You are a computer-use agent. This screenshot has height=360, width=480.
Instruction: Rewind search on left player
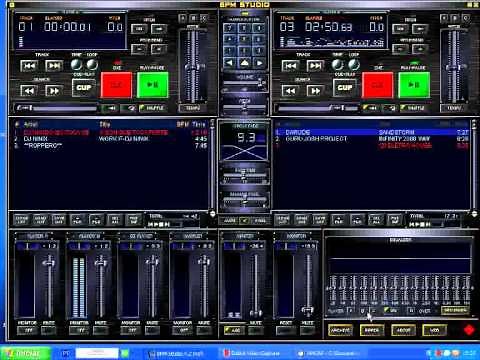(29, 91)
